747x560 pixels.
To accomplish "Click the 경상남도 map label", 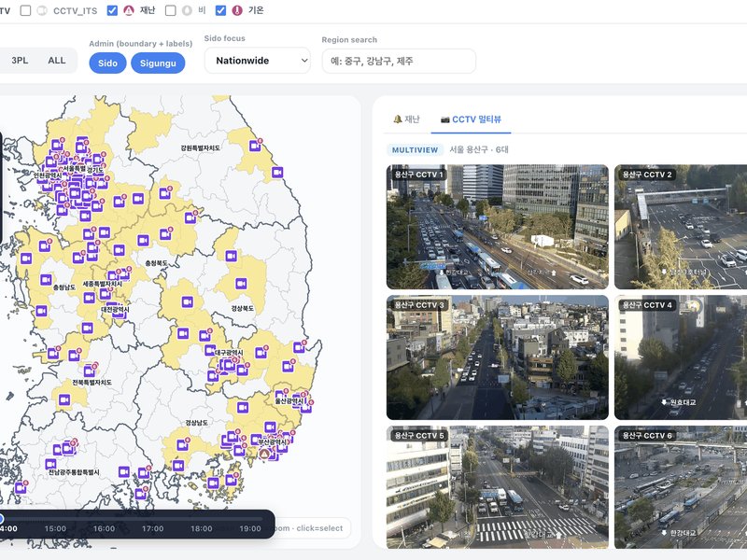I will pyautogui.click(x=196, y=423).
